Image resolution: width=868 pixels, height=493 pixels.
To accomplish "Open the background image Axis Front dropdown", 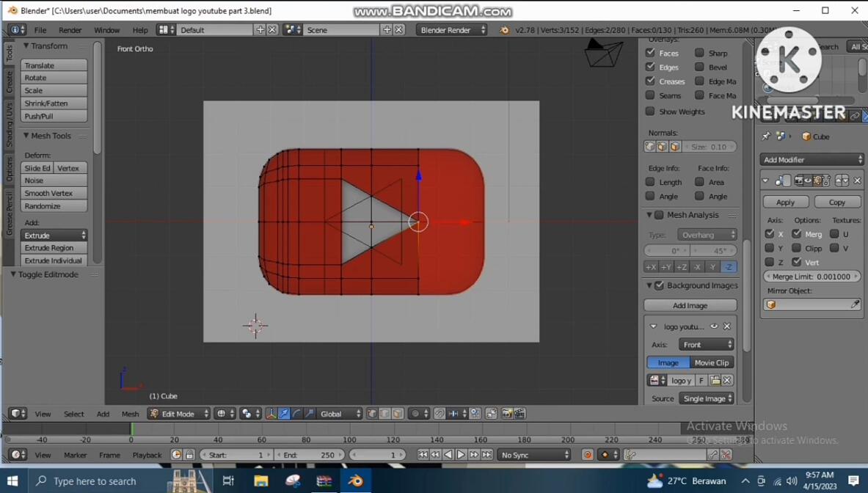I will [707, 344].
